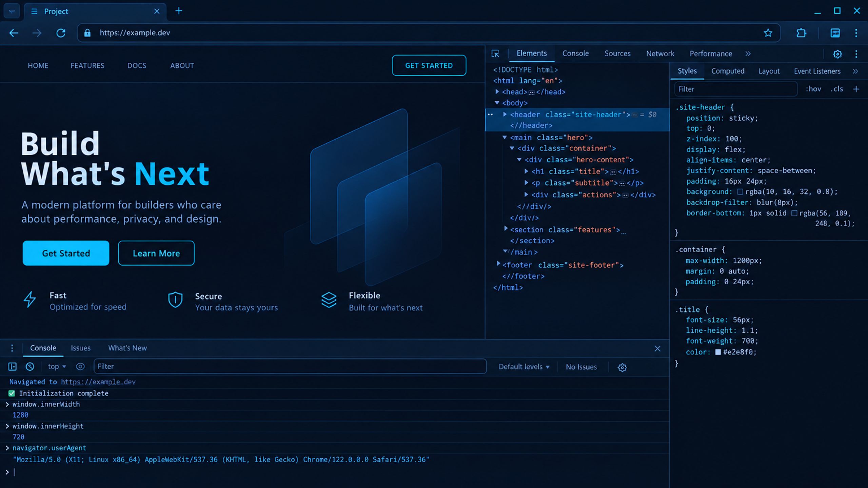Open the Issues drawer tab
This screenshot has height=488, width=868.
coord(81,348)
